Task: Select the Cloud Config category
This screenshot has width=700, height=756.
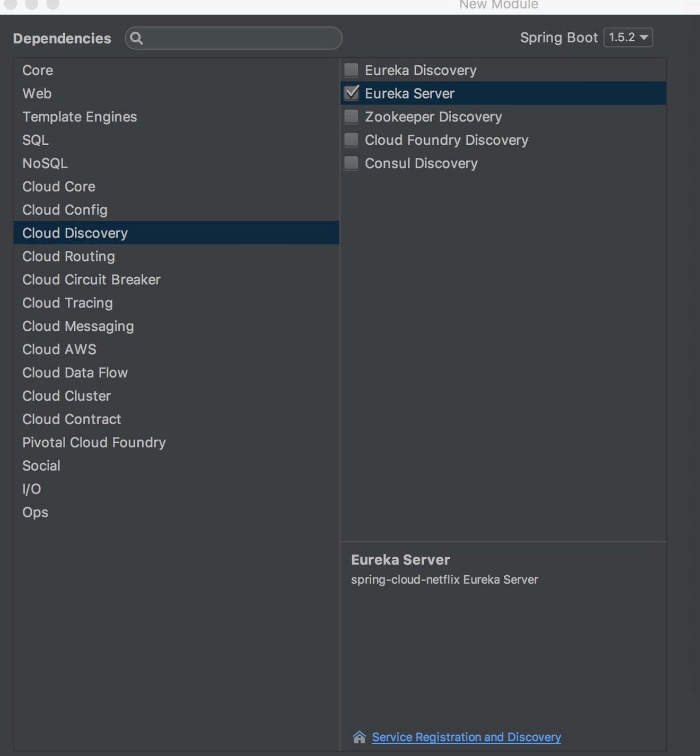Action: [x=65, y=210]
